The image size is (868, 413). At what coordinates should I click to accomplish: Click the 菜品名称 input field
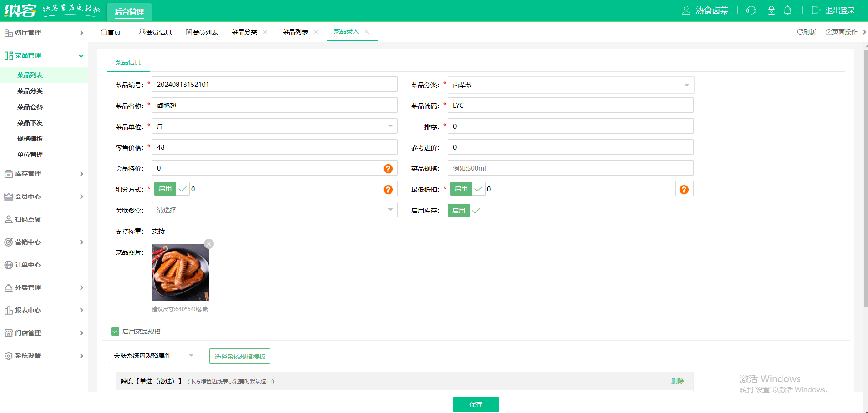click(274, 105)
